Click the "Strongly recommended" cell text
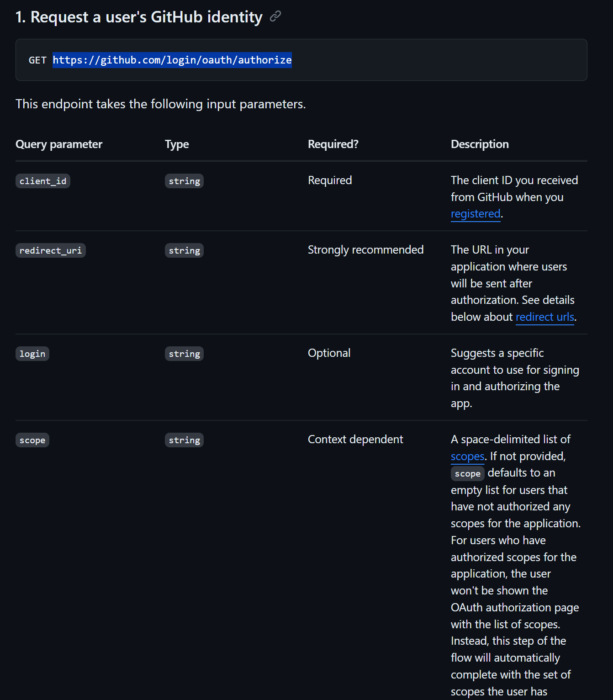 point(365,250)
